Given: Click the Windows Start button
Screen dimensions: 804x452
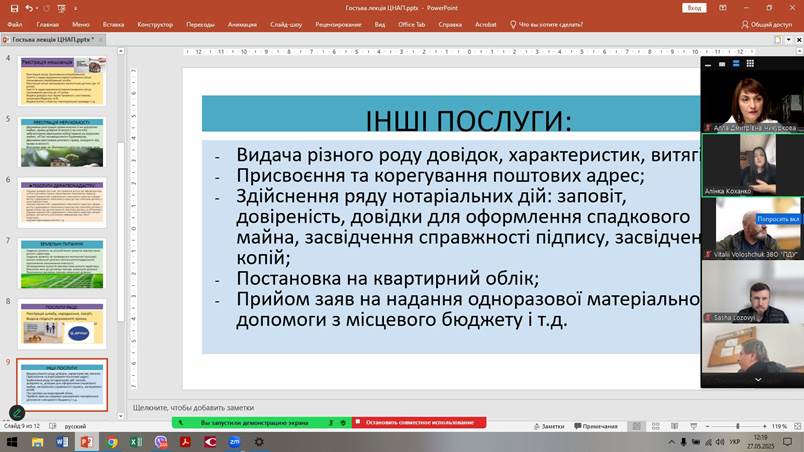Looking at the screenshot, I should tap(11, 441).
